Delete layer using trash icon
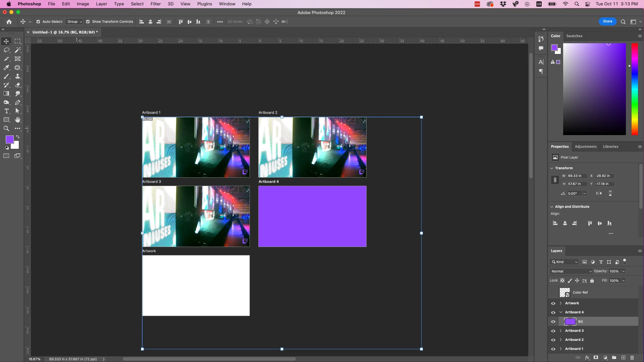Image resolution: width=644 pixels, height=362 pixels. point(632,358)
